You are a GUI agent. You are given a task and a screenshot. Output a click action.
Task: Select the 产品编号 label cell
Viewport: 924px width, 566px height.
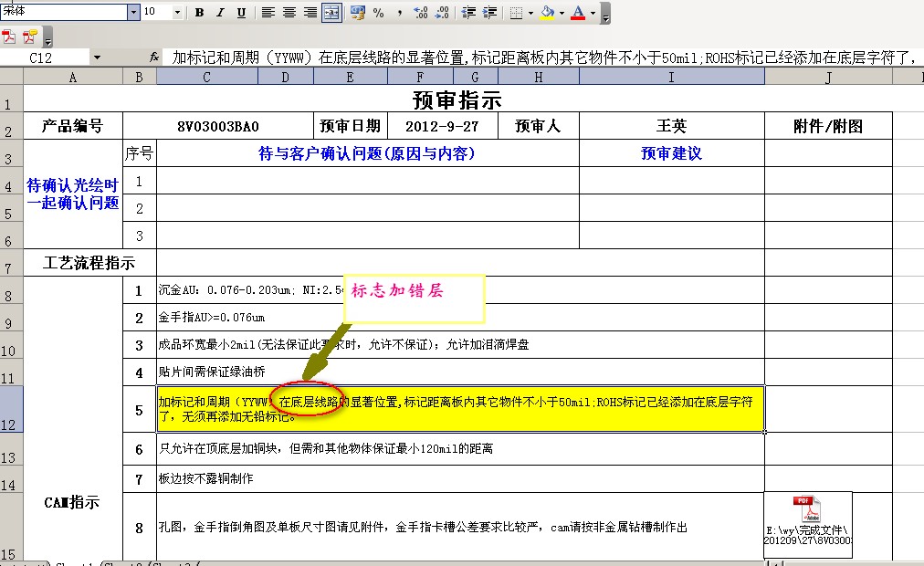(x=73, y=126)
